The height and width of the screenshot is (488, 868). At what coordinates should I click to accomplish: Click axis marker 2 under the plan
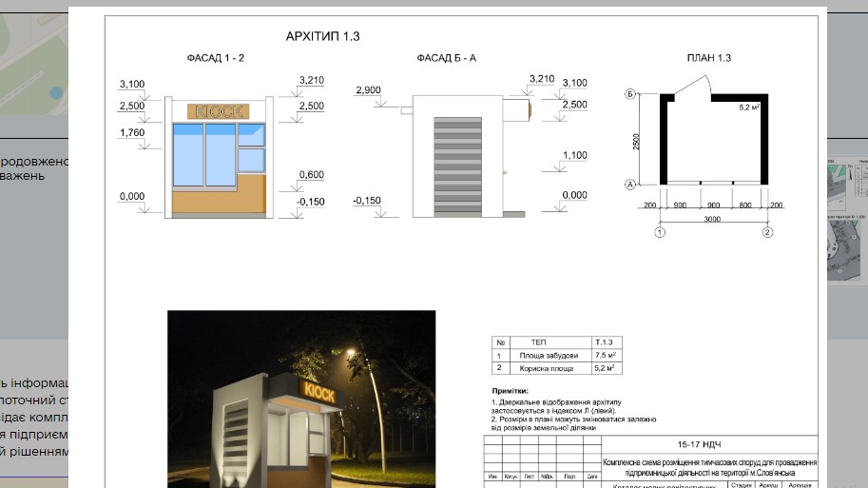(767, 232)
